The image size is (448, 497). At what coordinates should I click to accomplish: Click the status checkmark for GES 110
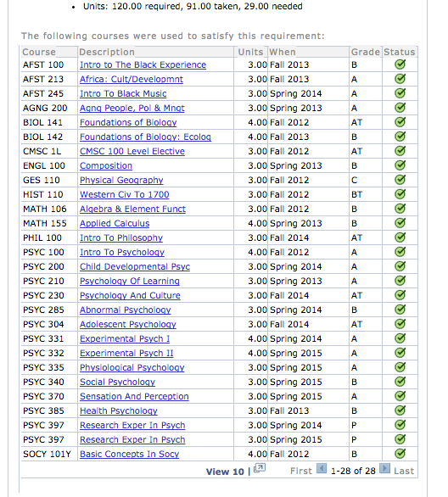400,180
